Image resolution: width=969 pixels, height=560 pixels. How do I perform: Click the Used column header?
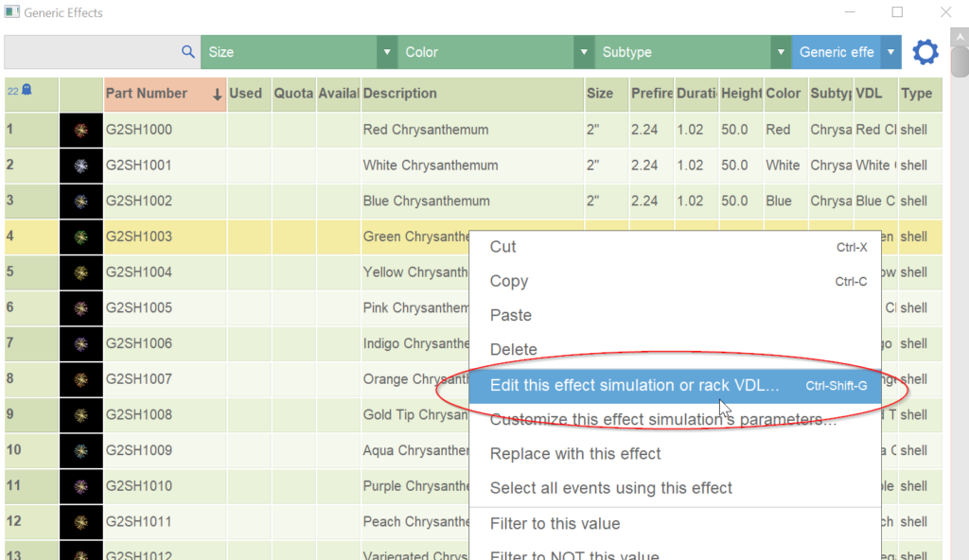coord(246,94)
